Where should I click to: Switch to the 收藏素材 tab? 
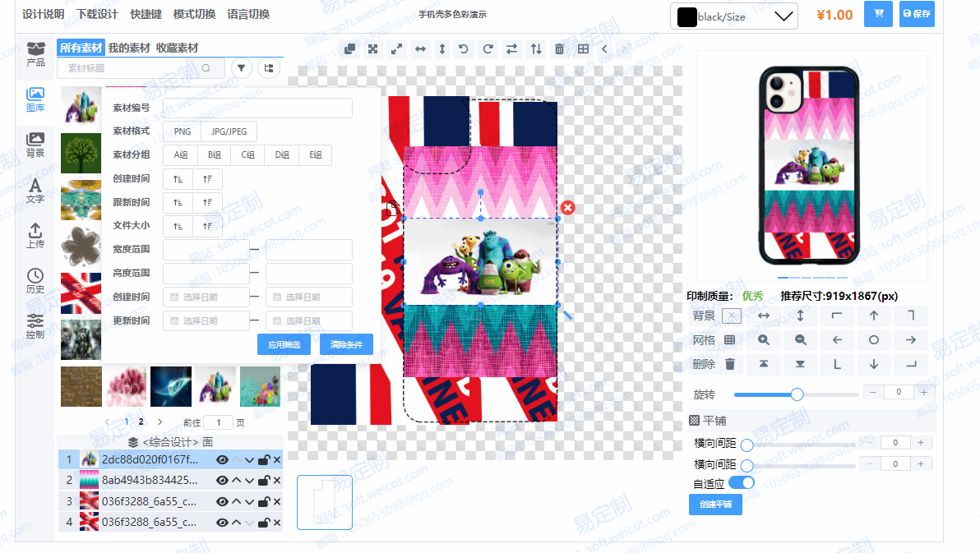177,48
